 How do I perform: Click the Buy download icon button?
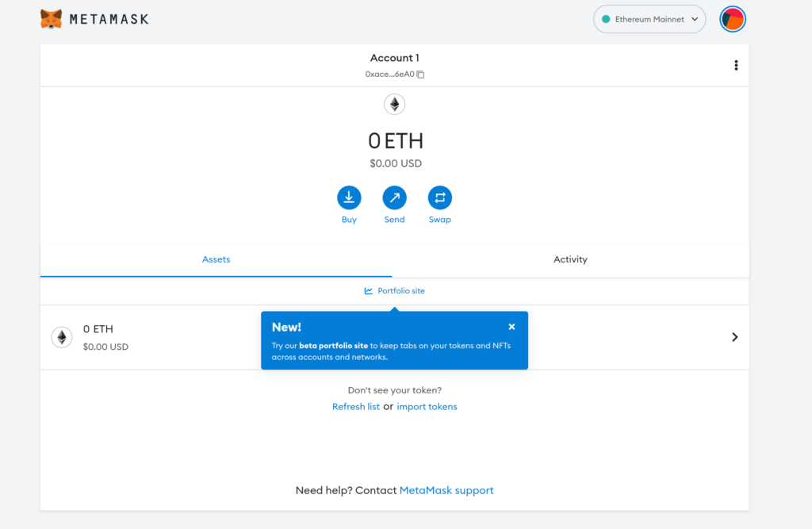(x=349, y=197)
